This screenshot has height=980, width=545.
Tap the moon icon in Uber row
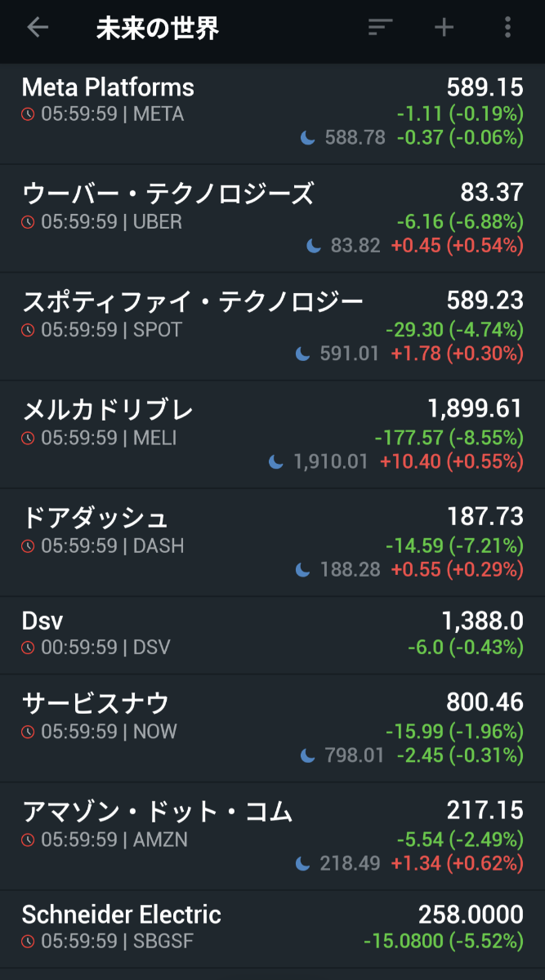click(x=314, y=246)
